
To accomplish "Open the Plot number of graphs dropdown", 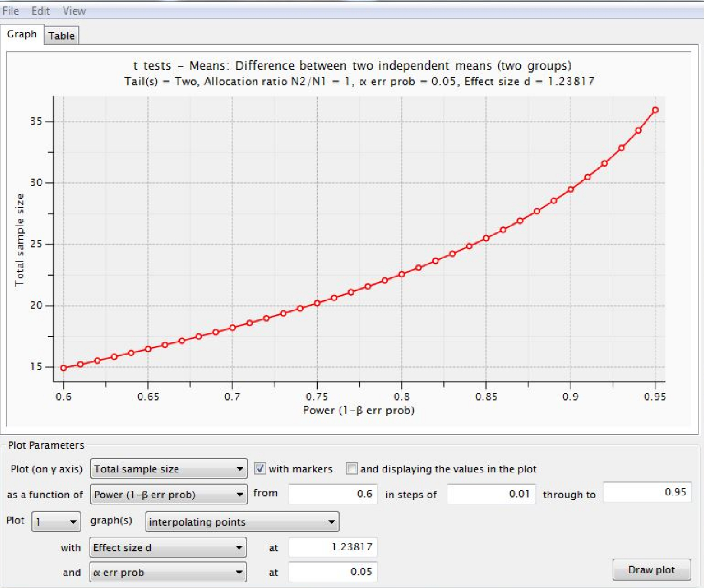I will pos(56,522).
